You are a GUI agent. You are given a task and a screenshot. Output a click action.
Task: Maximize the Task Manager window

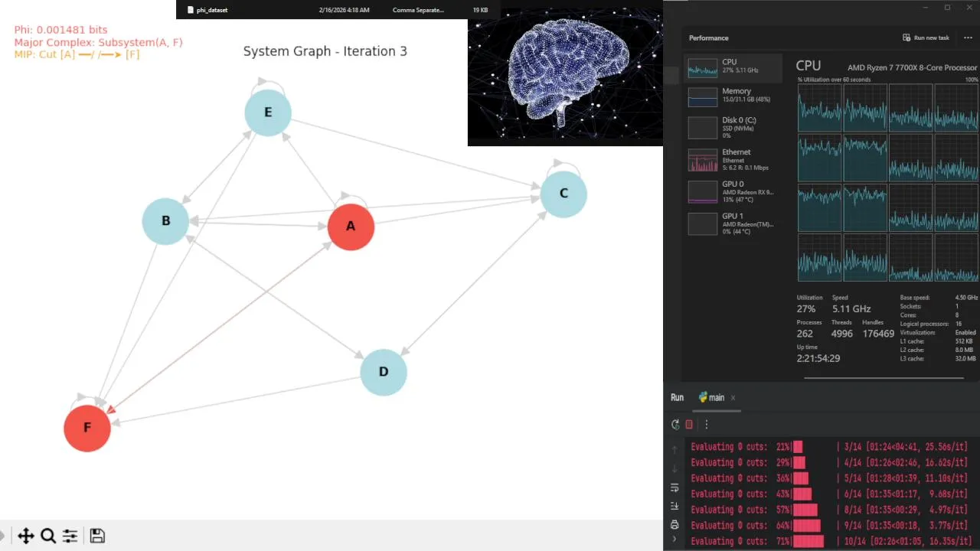coord(947,8)
